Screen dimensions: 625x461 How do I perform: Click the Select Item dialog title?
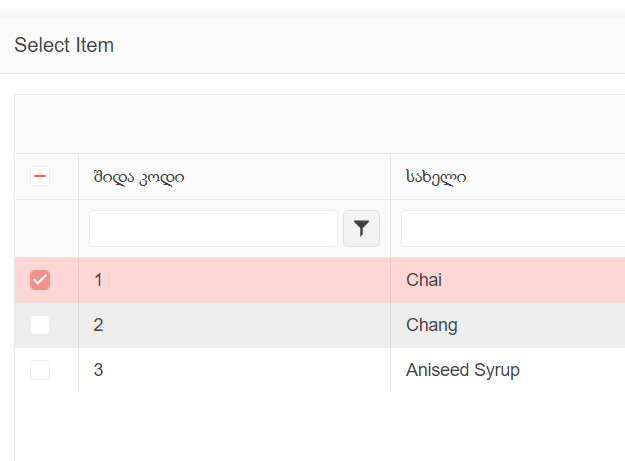pyautogui.click(x=64, y=45)
